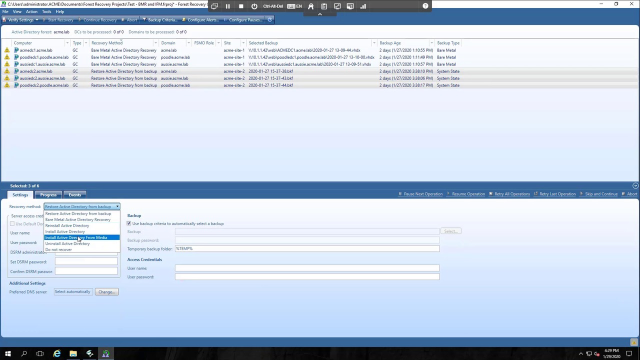The image size is (640, 360).
Task: Open the Tools menu
Action: [47, 12]
